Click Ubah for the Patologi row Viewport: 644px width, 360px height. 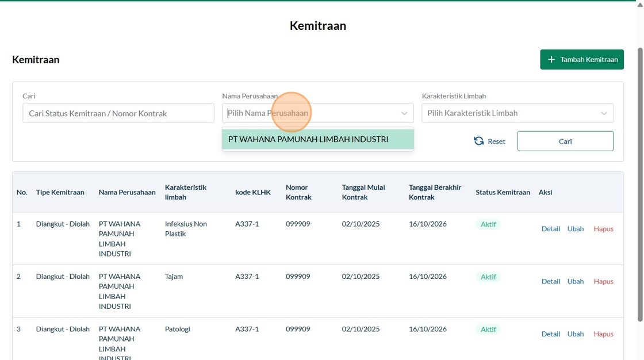(575, 334)
